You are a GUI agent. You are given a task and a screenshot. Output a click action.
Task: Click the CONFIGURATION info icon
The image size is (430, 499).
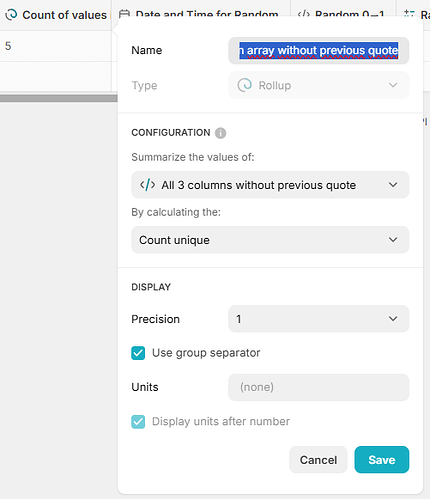[x=220, y=133]
